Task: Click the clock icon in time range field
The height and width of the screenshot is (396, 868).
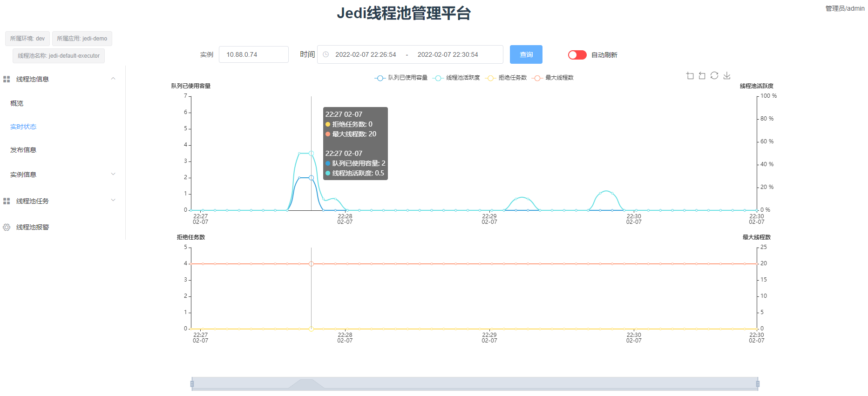Action: [x=326, y=54]
